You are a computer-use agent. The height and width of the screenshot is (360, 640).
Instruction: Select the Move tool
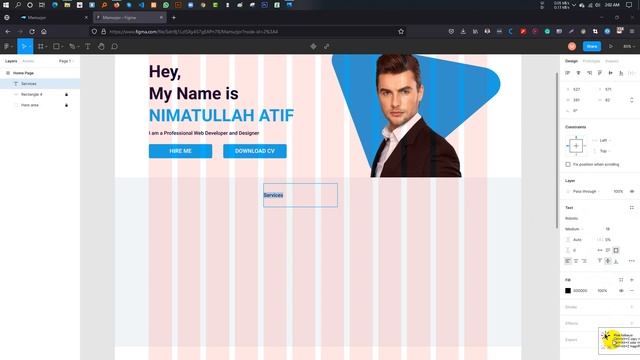pyautogui.click(x=24, y=47)
